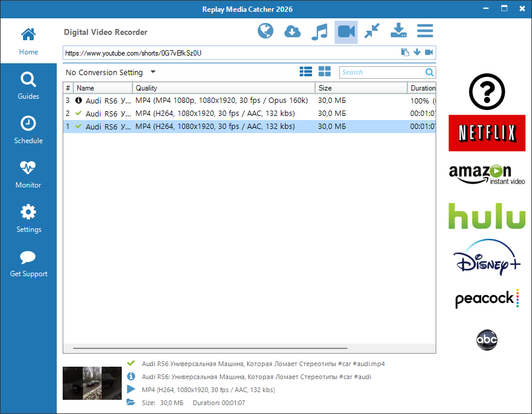Image resolution: width=532 pixels, height=414 pixels.
Task: Open the hamburger menu
Action: tap(425, 31)
